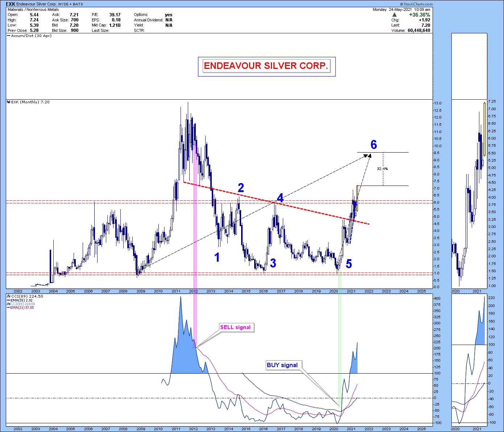
Task: Click the NYSE + BATS exchange label
Action: click(x=71, y=4)
